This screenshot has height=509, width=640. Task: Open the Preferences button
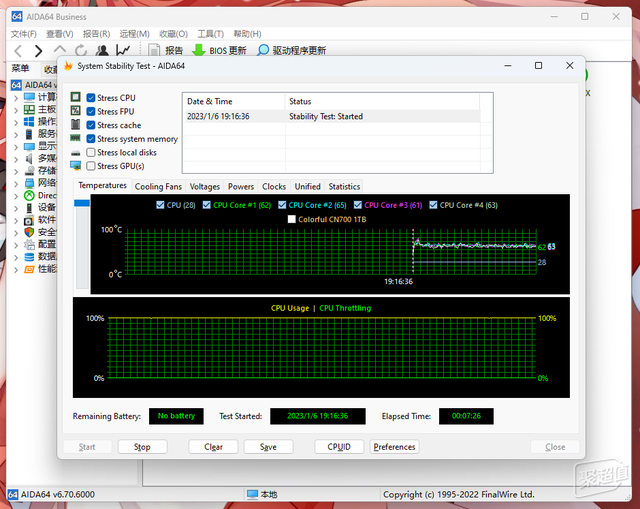click(394, 447)
